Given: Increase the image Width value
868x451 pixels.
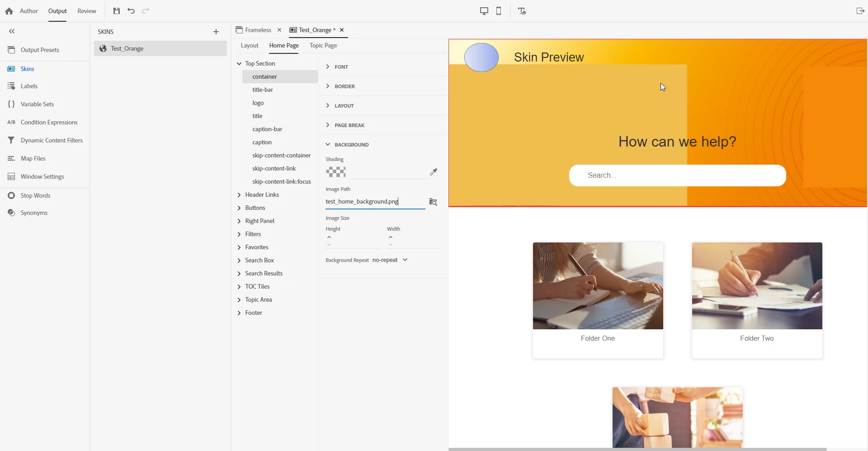Looking at the screenshot, I should (391, 237).
